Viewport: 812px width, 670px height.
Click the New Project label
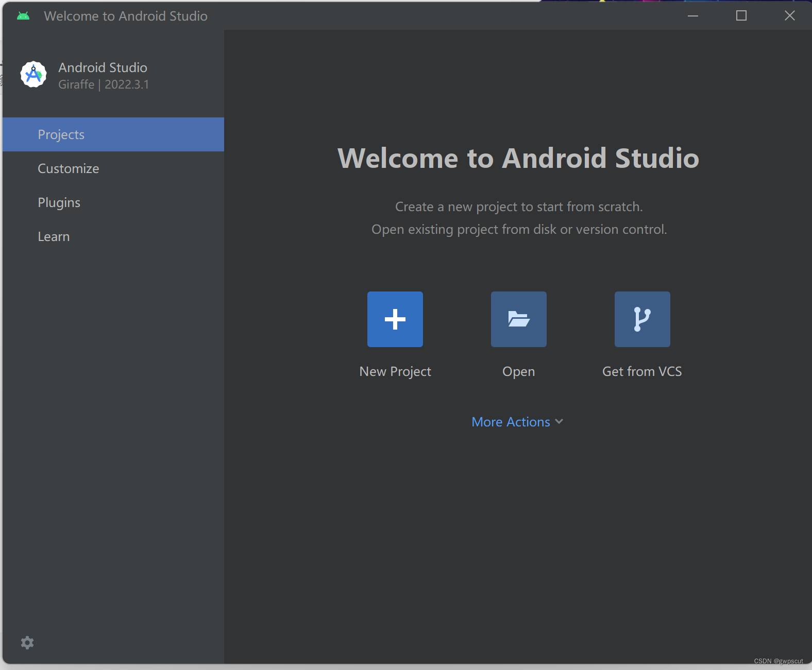click(395, 371)
